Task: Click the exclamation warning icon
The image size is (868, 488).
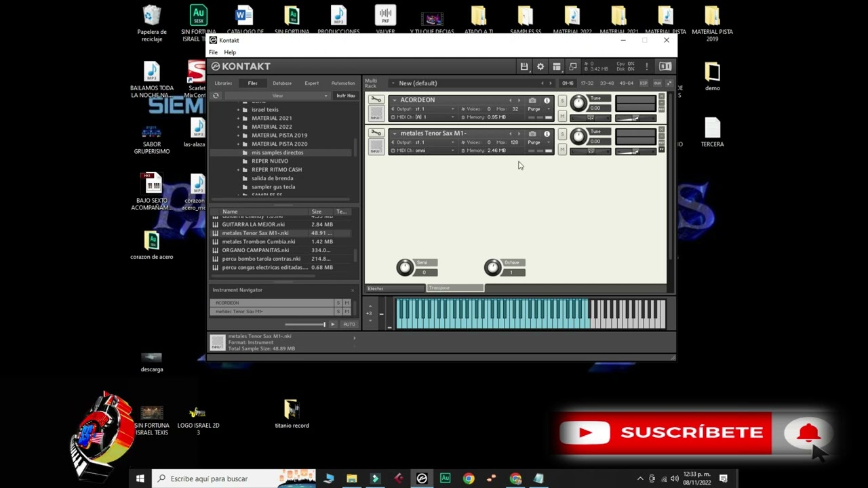Action: tap(646, 66)
